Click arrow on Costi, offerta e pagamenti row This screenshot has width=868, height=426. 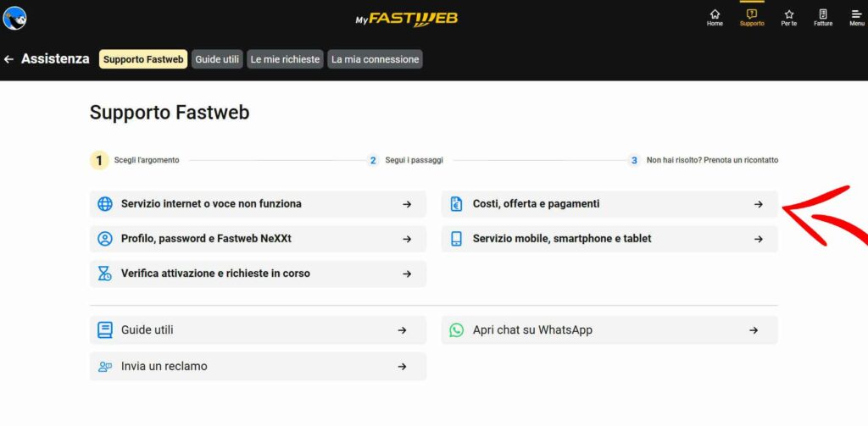tap(759, 204)
